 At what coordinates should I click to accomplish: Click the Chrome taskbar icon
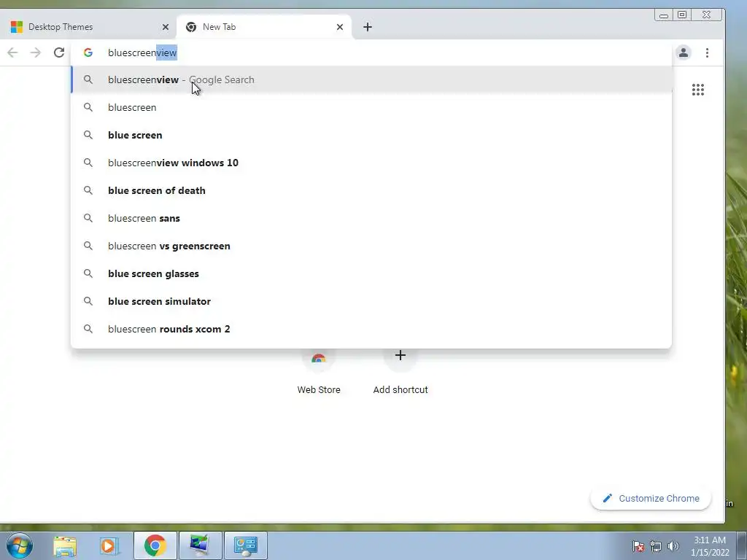pos(155,545)
